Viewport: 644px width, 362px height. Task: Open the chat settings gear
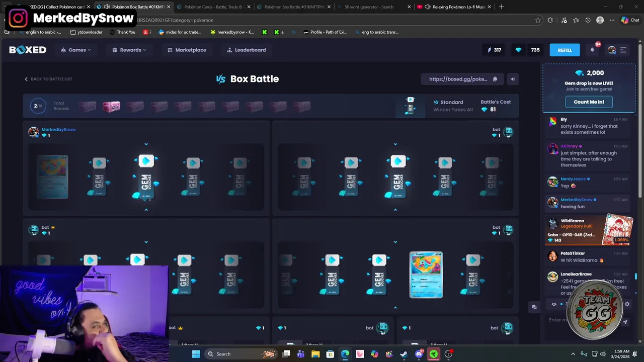(x=627, y=304)
